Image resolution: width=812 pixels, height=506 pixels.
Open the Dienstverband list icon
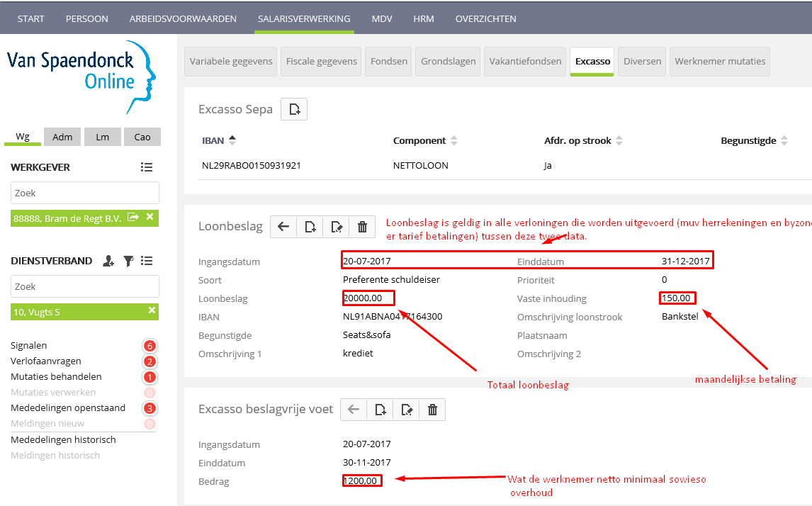pyautogui.click(x=147, y=261)
